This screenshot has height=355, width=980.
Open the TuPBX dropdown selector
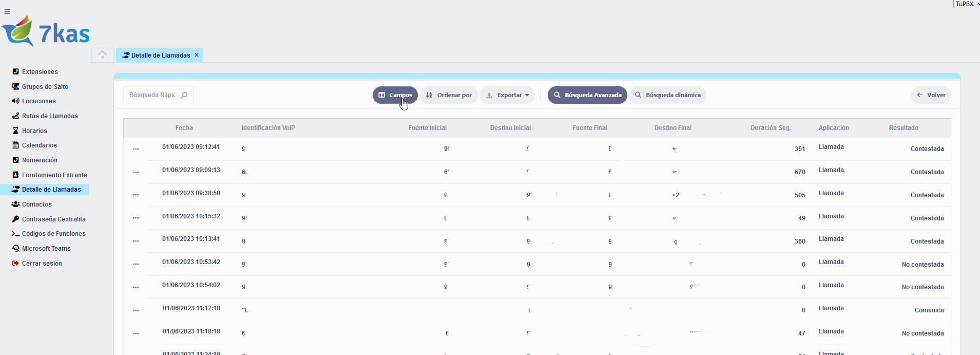pyautogui.click(x=966, y=4)
